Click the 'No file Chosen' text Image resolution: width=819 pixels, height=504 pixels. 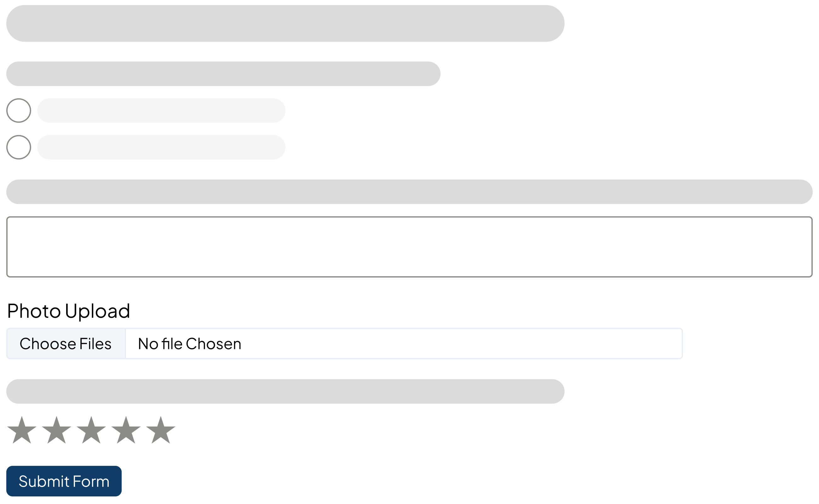[x=189, y=344]
